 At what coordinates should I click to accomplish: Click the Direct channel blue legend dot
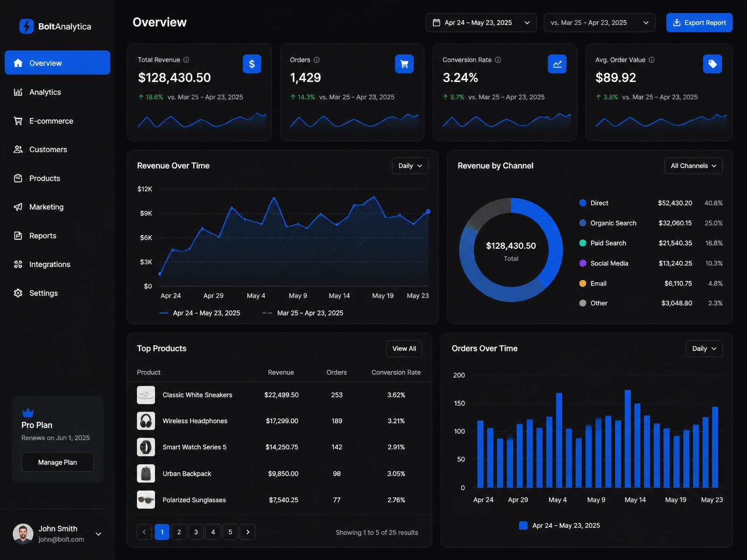pos(583,203)
